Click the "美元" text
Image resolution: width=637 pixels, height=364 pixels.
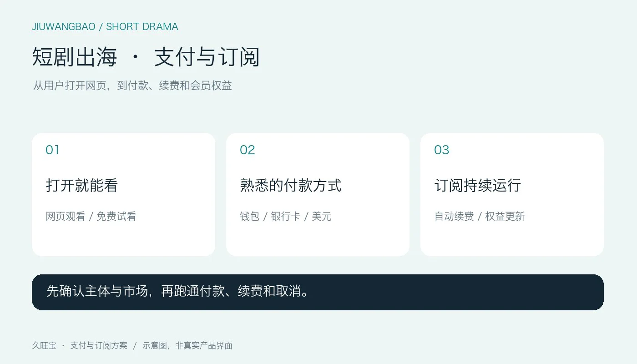(x=322, y=217)
